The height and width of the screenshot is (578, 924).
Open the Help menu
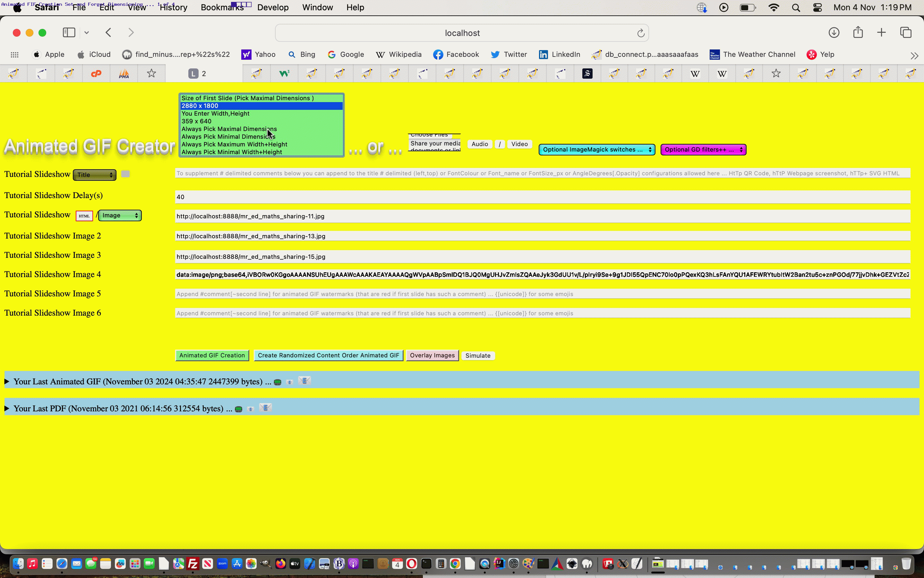355,8
